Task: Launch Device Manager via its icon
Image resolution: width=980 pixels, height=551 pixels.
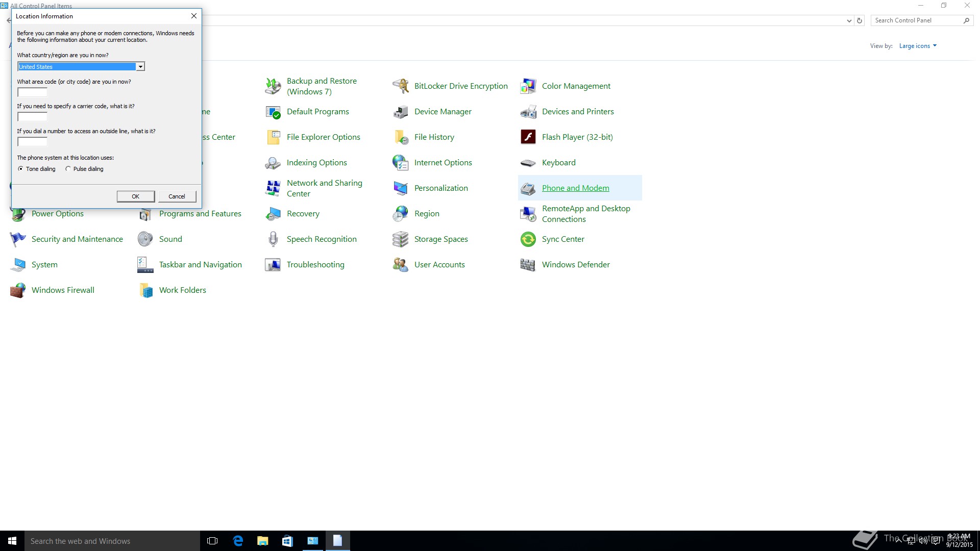Action: point(401,112)
